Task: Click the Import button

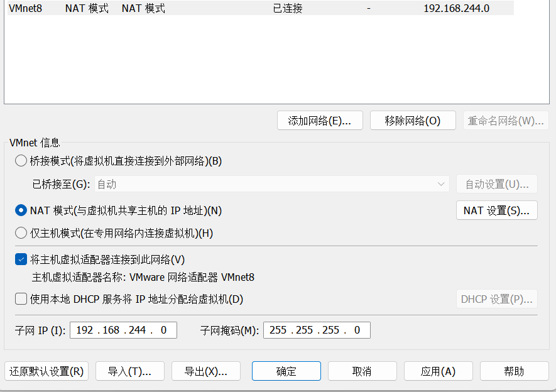Action: (129, 371)
